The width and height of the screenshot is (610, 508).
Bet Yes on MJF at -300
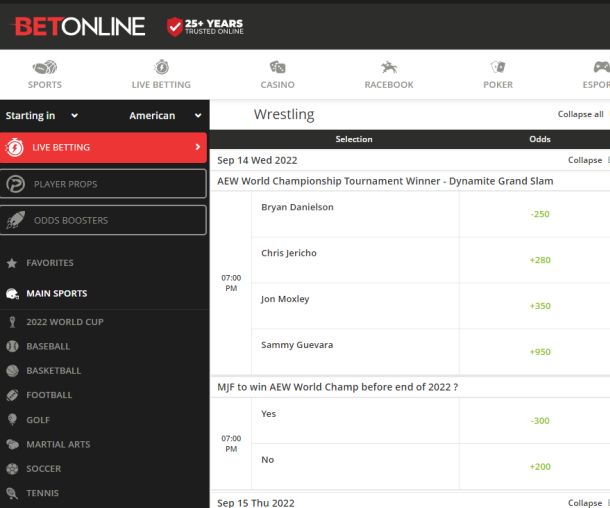(540, 421)
